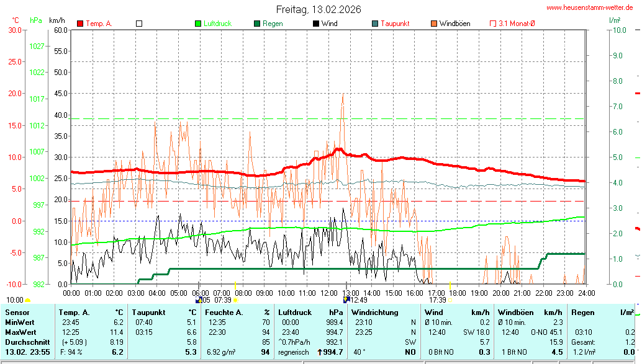Image resolution: width=642 pixels, height=364 pixels.
Task: Click the 17:39 sunset time marker
Action: [x=438, y=300]
